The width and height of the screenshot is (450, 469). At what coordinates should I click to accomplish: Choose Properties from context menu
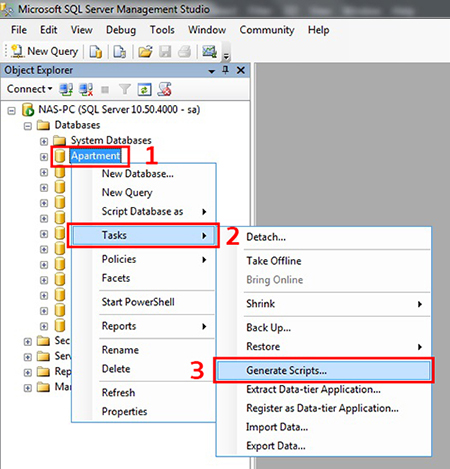[x=144, y=412]
